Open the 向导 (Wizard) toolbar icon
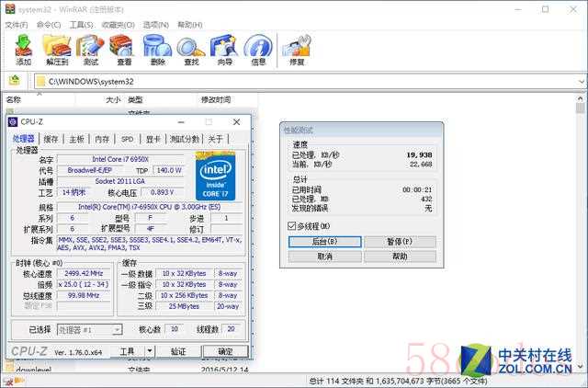The image size is (588, 388). pyautogui.click(x=224, y=49)
